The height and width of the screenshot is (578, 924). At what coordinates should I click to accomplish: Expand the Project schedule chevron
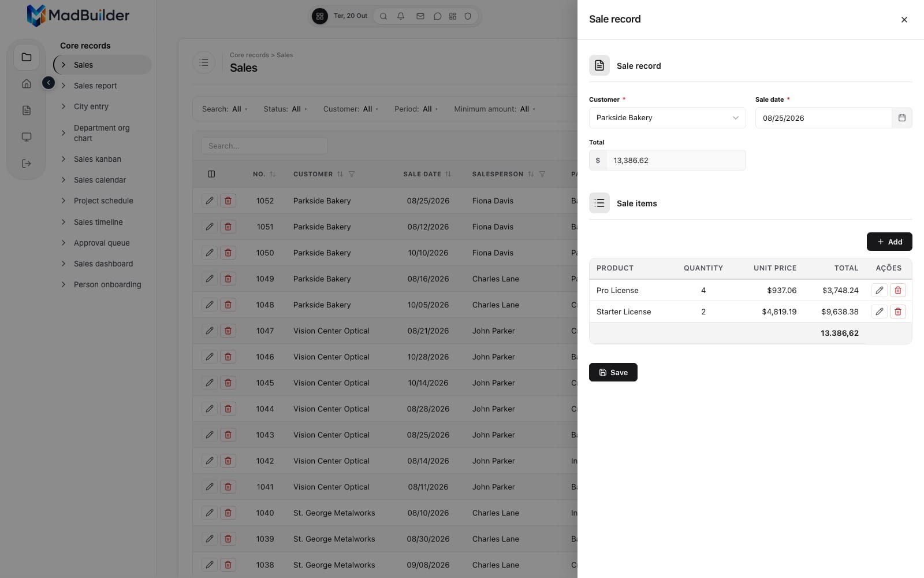point(64,201)
